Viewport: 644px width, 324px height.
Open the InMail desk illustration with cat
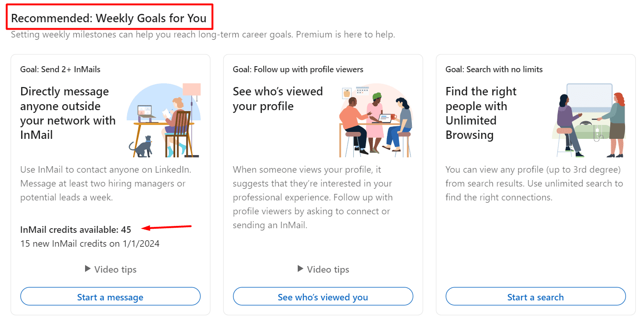tap(164, 120)
